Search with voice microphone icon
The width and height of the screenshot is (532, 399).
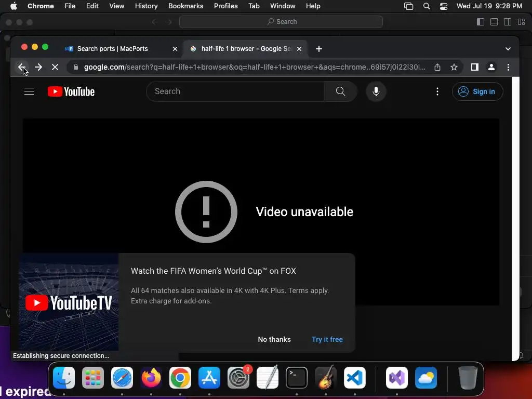click(x=376, y=91)
